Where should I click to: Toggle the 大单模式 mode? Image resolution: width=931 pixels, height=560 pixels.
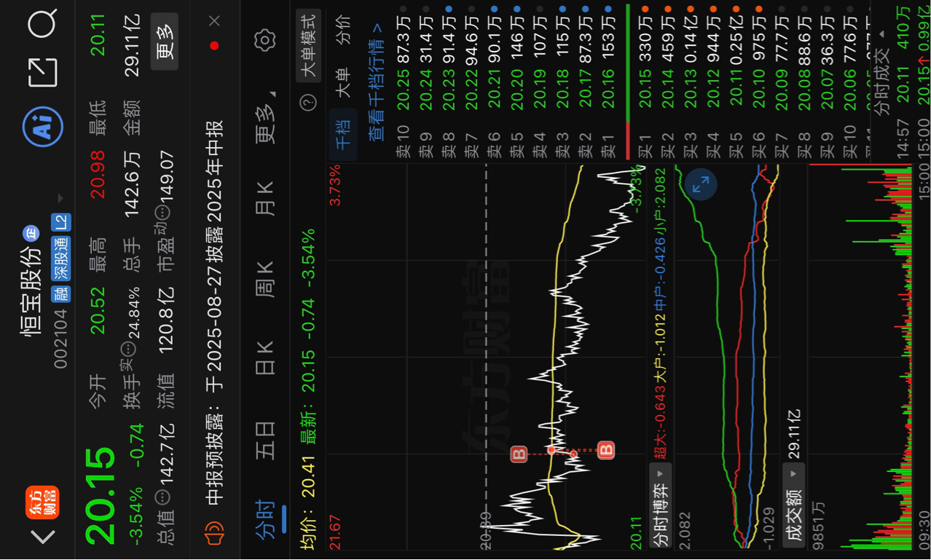(309, 45)
